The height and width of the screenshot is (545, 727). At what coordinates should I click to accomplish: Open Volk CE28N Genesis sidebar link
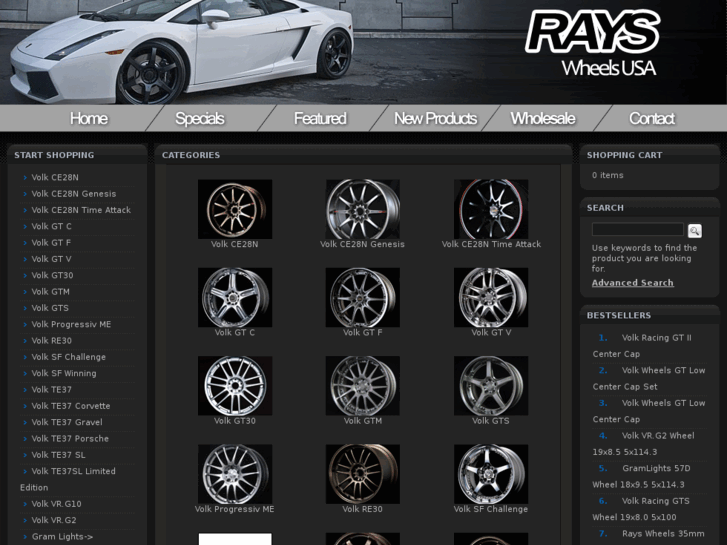click(74, 193)
